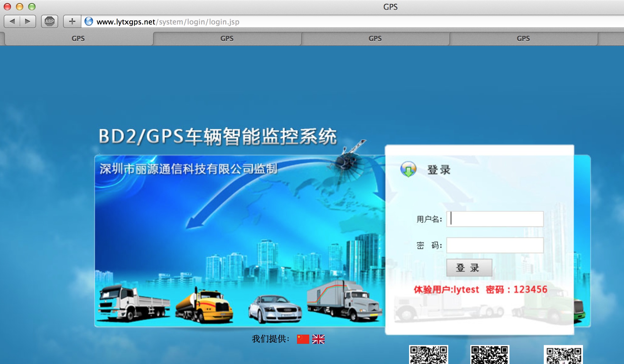Image resolution: width=624 pixels, height=364 pixels.
Task: Click the middle QR code
Action: 490,355
